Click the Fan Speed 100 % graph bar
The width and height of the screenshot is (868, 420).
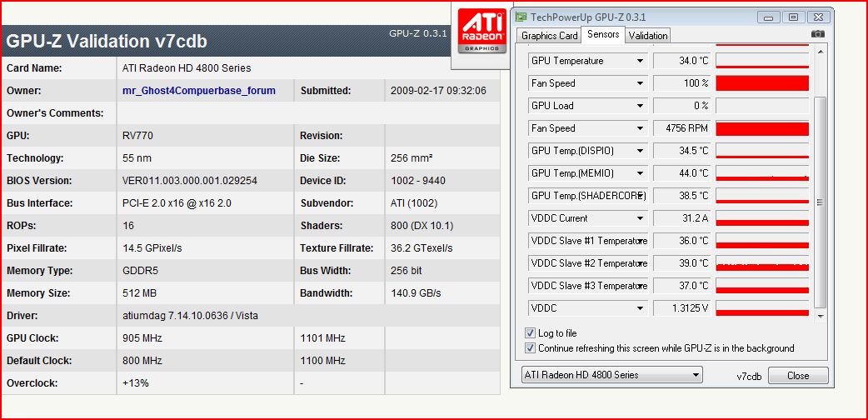click(762, 83)
